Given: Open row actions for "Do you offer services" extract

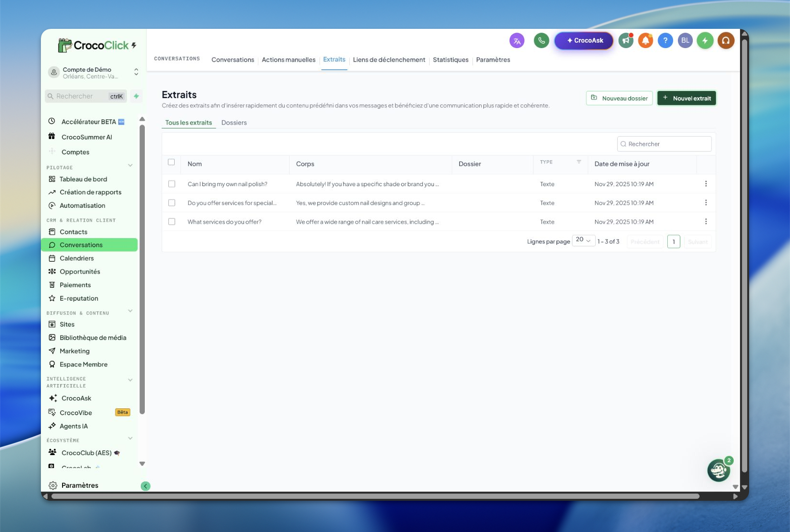Looking at the screenshot, I should [706, 203].
